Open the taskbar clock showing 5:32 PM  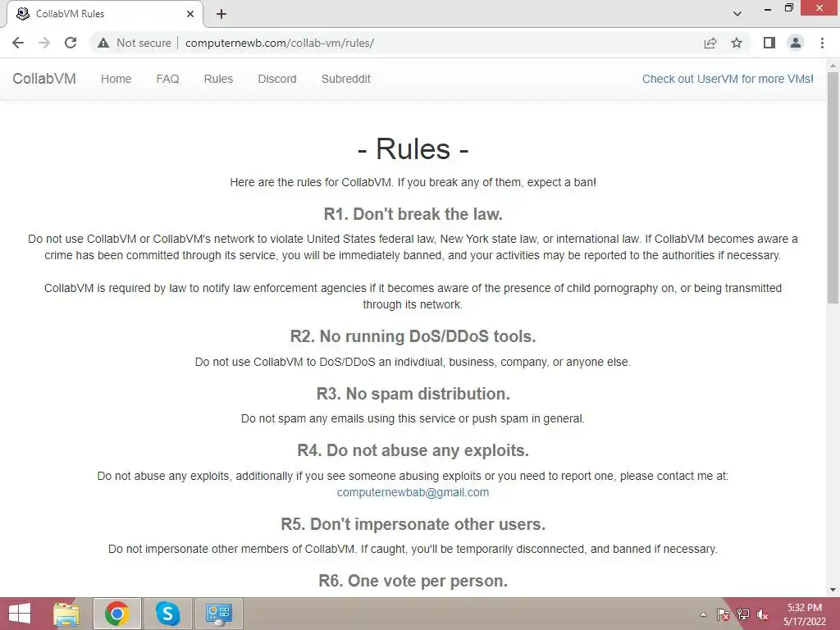pos(805,614)
